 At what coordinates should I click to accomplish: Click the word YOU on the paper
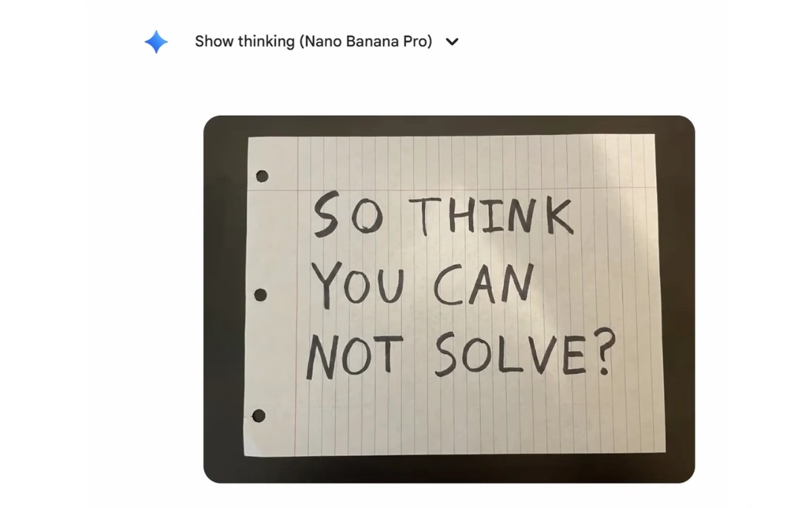pyautogui.click(x=356, y=284)
